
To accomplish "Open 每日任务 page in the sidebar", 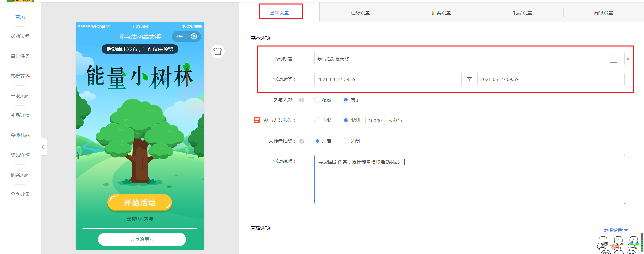I will coord(20,56).
